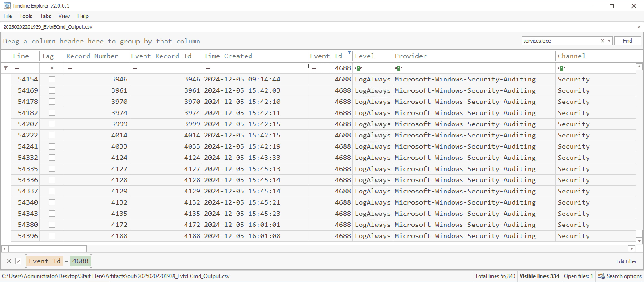
Task: Clear the services.exe search text with X
Action: (602, 41)
